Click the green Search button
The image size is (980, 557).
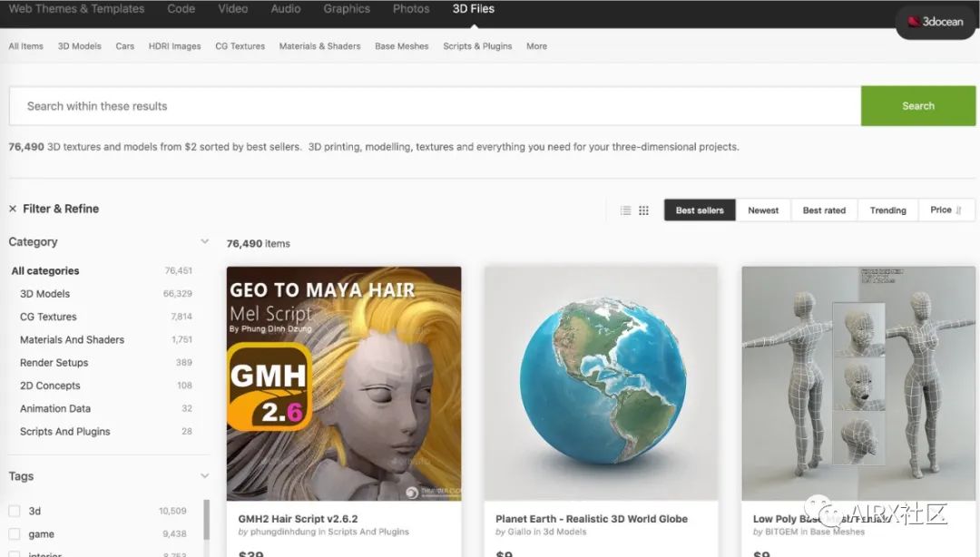click(x=918, y=106)
